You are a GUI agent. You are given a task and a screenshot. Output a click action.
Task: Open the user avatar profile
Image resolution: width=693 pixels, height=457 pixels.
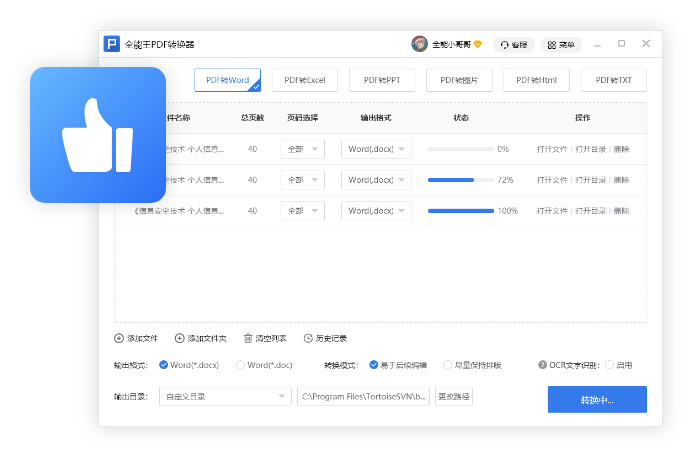click(x=420, y=44)
